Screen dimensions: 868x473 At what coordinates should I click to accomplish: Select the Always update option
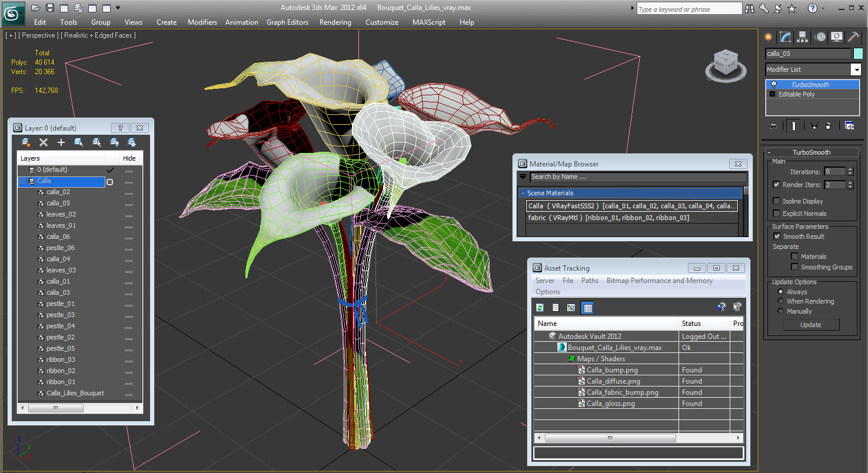(781, 292)
